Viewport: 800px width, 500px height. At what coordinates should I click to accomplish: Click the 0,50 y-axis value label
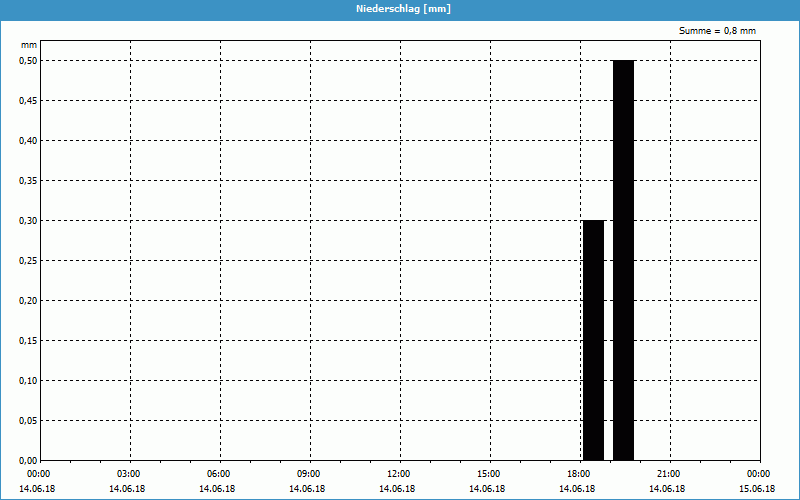coord(28,60)
